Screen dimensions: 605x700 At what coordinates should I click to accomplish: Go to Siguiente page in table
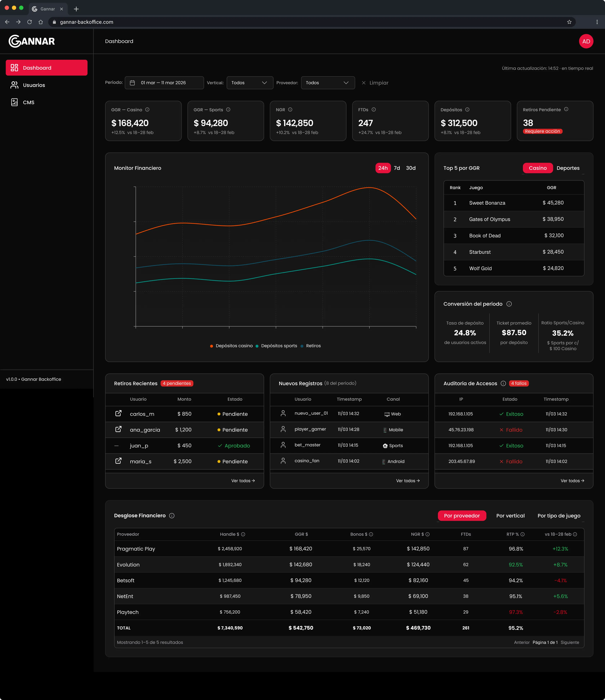pos(570,642)
